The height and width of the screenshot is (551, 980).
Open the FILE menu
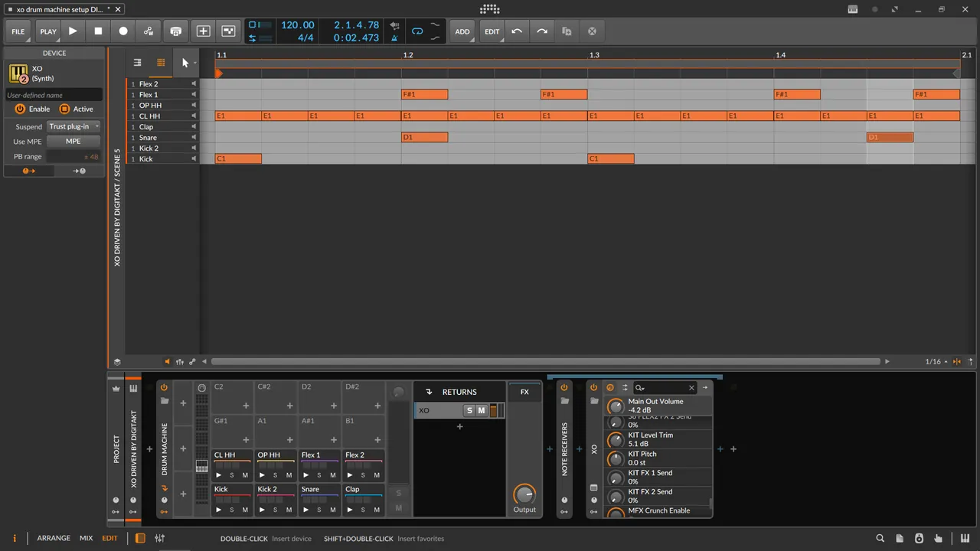(18, 31)
